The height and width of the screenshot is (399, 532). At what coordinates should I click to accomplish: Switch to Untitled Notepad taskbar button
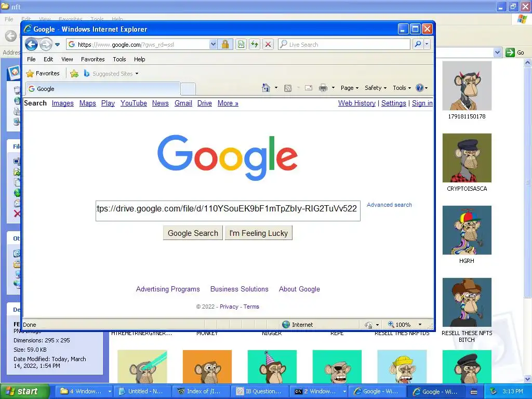click(x=142, y=392)
